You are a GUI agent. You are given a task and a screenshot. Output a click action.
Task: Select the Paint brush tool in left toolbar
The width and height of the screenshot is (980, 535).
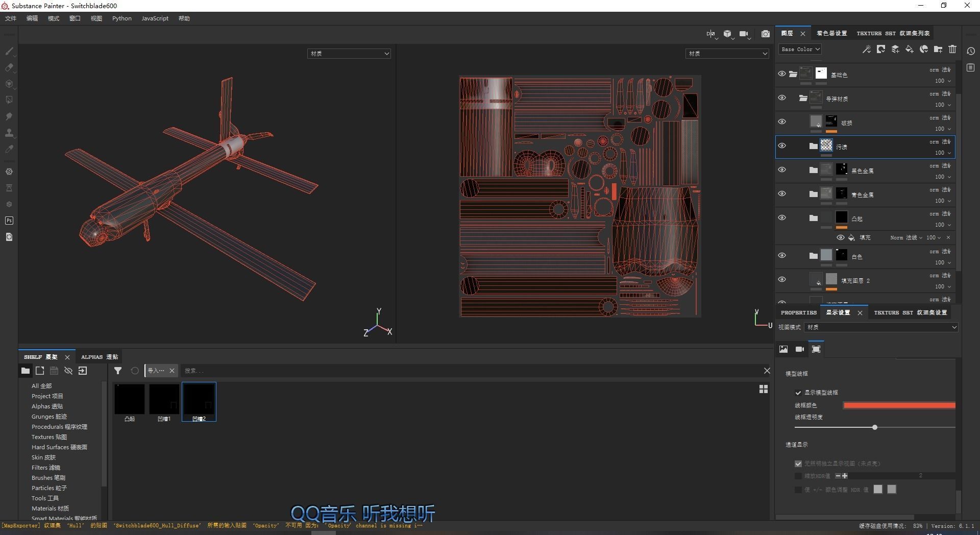coord(9,51)
